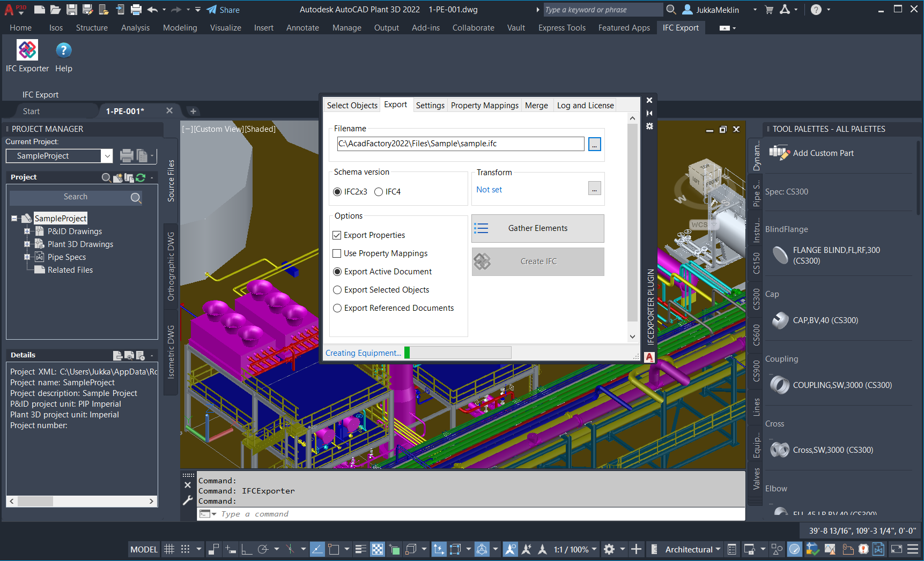Click the customize wrench in command line
The width and height of the screenshot is (924, 561).
pos(188,500)
